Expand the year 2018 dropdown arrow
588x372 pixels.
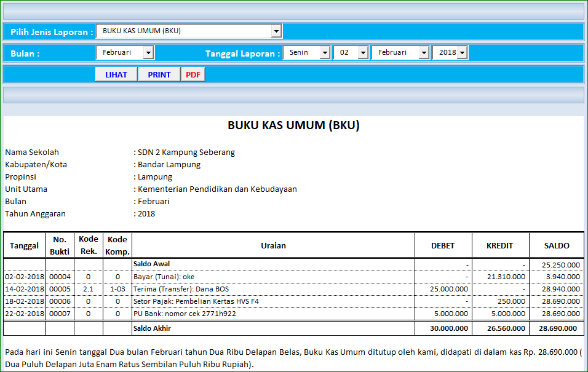tap(462, 52)
